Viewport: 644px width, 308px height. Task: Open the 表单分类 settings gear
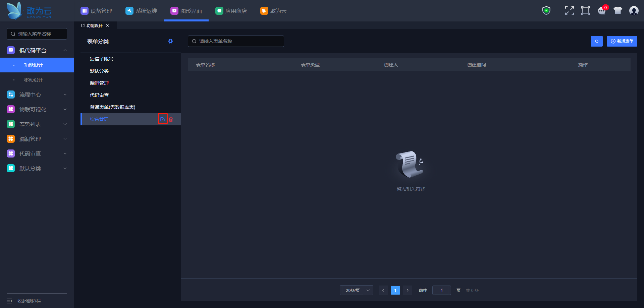170,41
